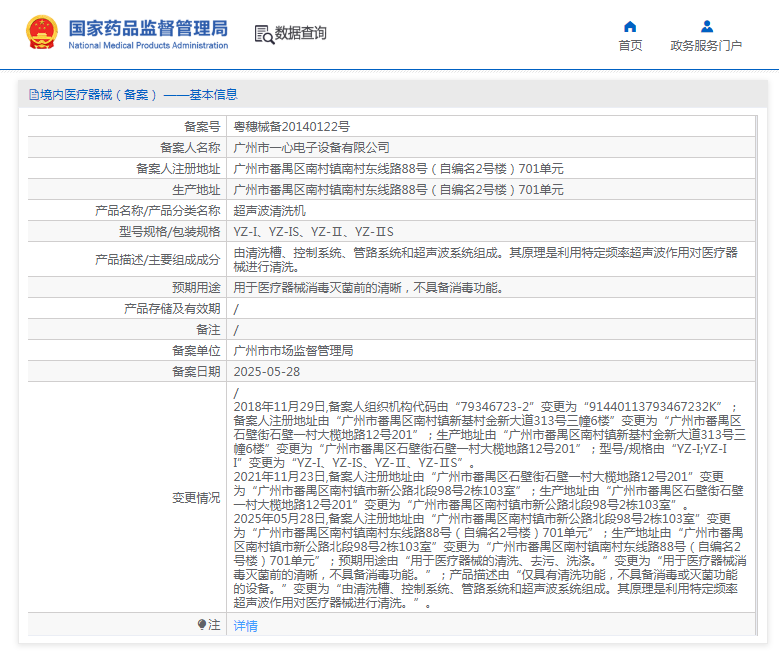
Task: Click National Medical Products Administration text
Action: pos(148,45)
